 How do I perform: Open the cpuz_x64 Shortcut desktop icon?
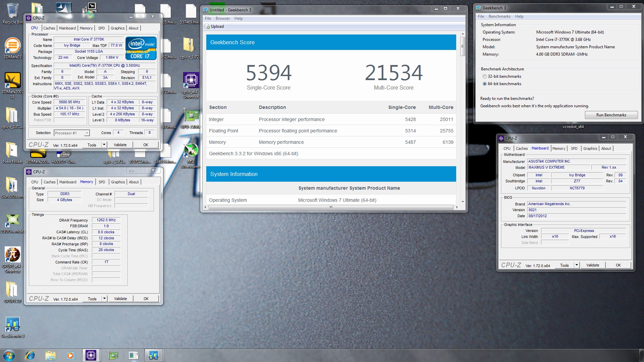click(x=191, y=85)
